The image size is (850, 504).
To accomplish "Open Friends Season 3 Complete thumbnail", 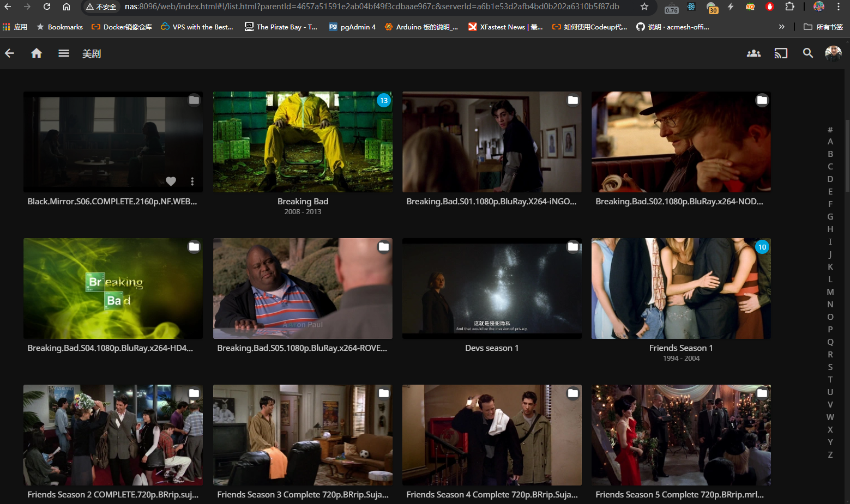I will [303, 435].
